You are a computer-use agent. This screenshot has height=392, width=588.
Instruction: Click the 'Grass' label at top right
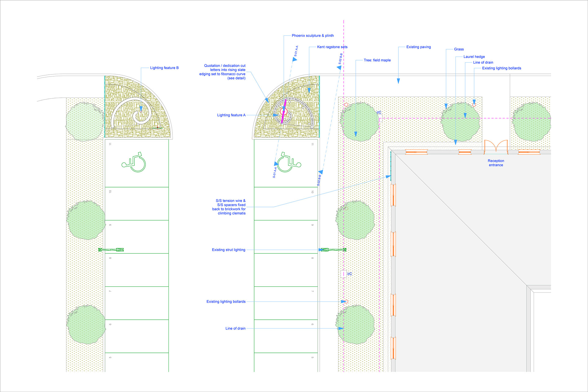[x=458, y=49]
